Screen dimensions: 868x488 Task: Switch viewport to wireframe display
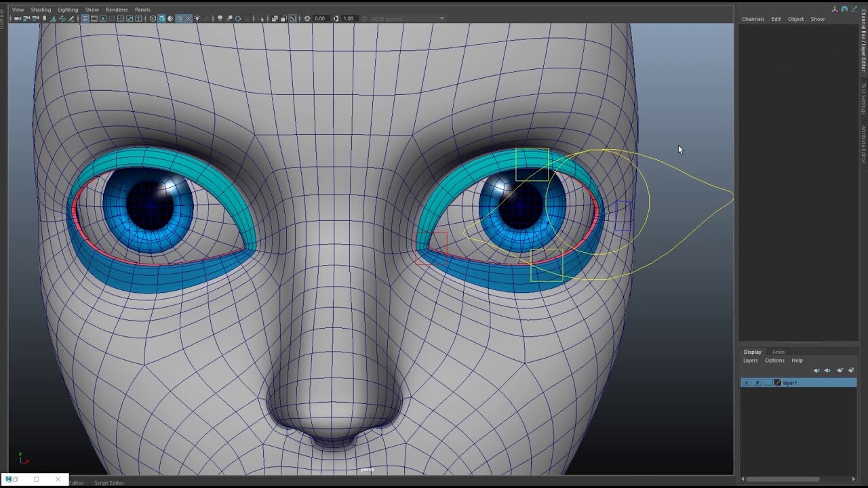pyautogui.click(x=152, y=19)
